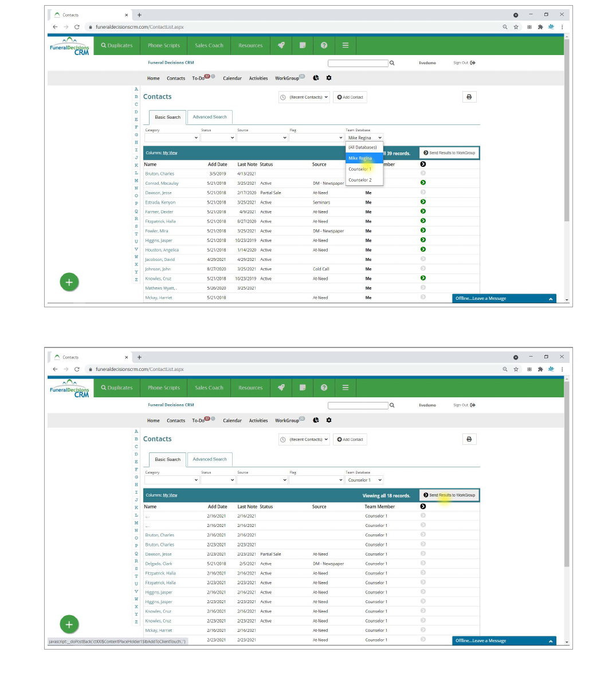Click green arrow icon in Conrad, Macaulay row
Screen dimensions: 616x684
423,183
